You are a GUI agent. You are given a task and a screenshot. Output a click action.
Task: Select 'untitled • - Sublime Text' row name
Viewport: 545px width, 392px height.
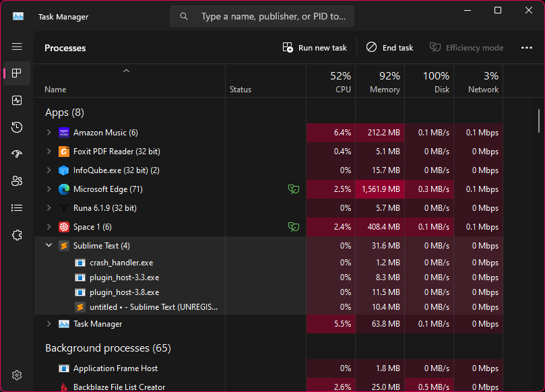click(154, 307)
